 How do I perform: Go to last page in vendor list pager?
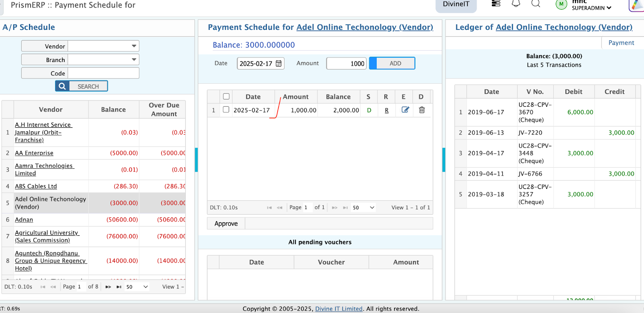click(x=119, y=287)
